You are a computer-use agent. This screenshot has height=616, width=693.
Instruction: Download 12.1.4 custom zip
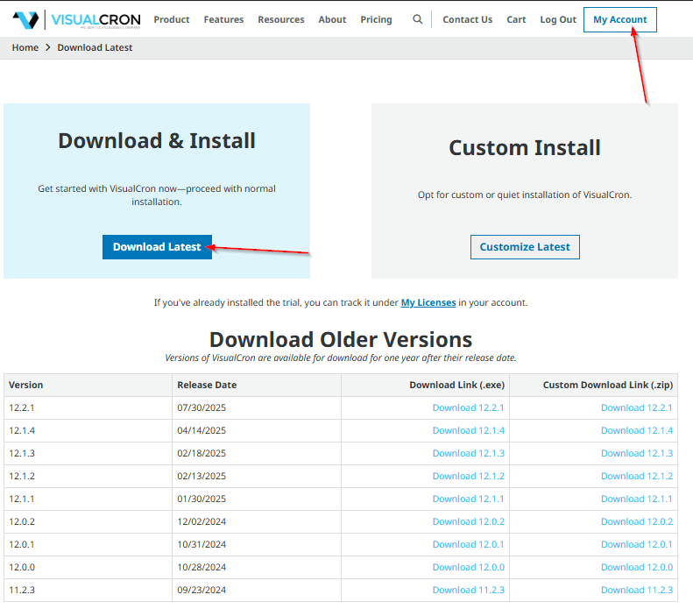(636, 430)
